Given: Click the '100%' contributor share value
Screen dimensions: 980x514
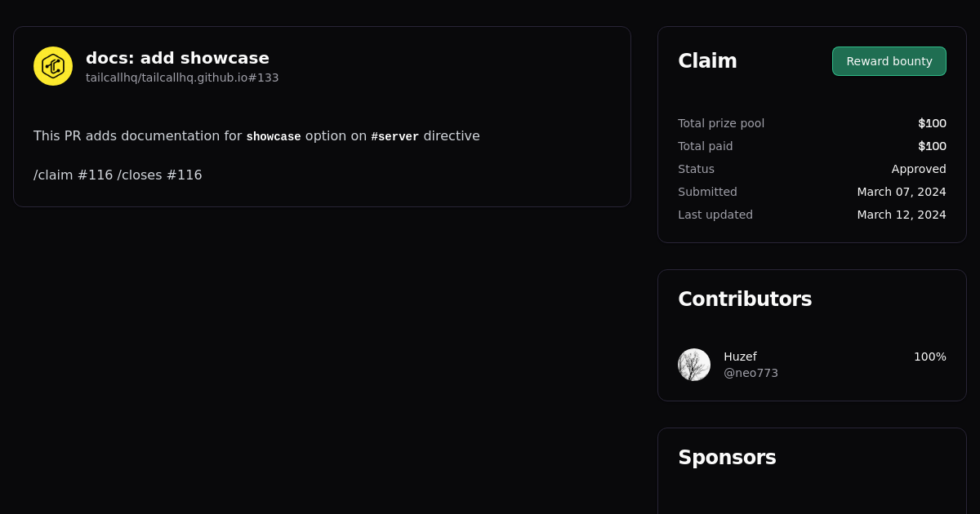Looking at the screenshot, I should 929,357.
